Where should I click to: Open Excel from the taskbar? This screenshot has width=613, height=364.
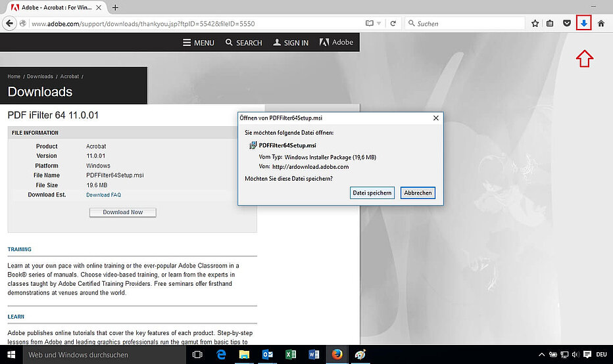(291, 355)
